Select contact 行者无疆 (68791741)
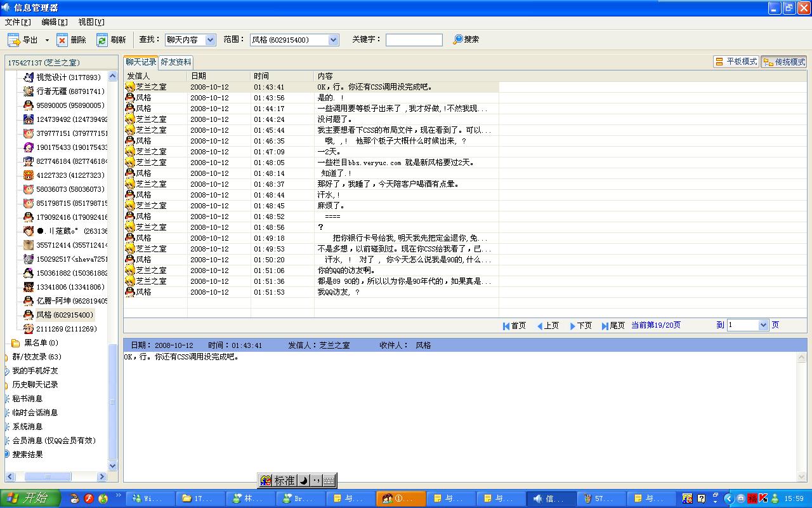The height and width of the screenshot is (508, 812). 70,91
